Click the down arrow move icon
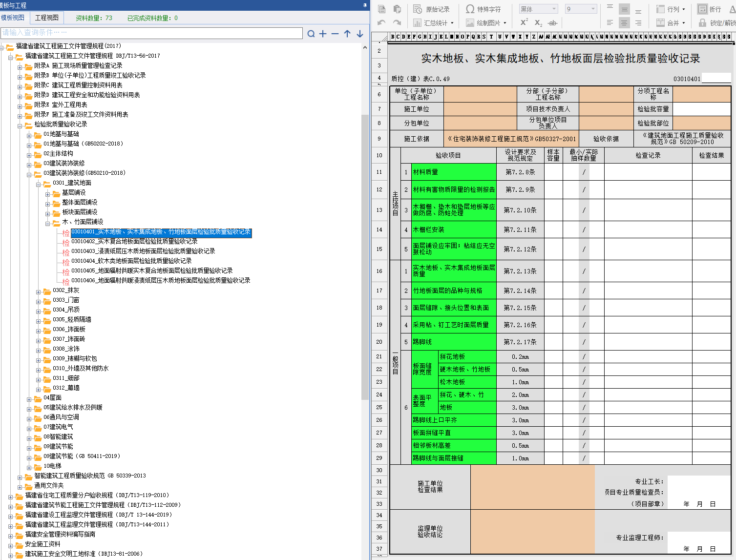This screenshot has width=736, height=560. [x=360, y=34]
